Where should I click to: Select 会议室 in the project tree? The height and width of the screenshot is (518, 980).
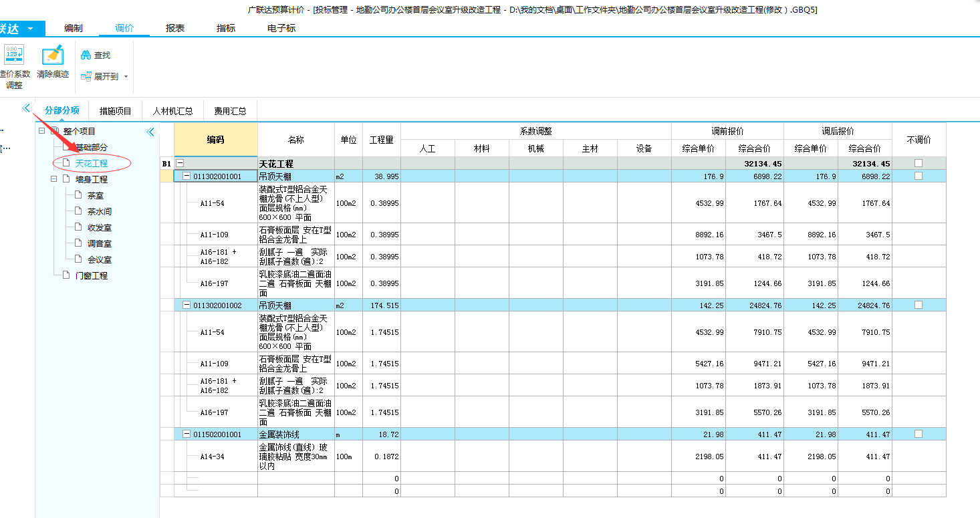[x=99, y=259]
